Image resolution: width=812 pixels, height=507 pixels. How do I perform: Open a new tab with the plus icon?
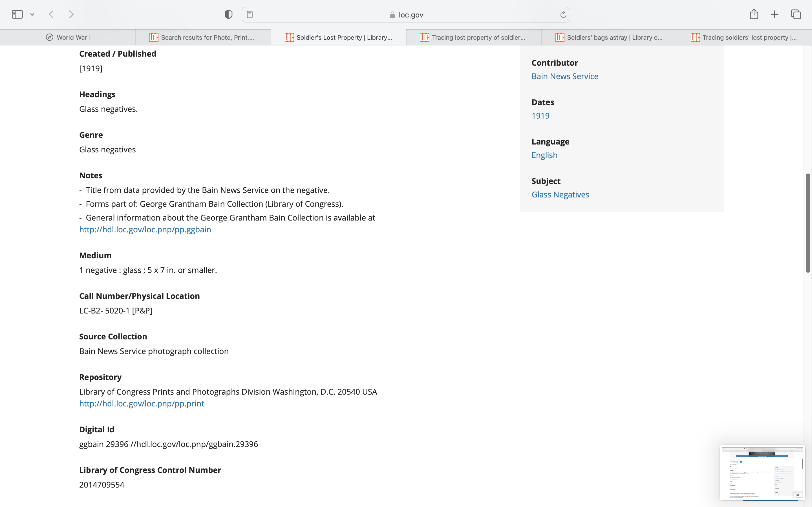pyautogui.click(x=775, y=14)
